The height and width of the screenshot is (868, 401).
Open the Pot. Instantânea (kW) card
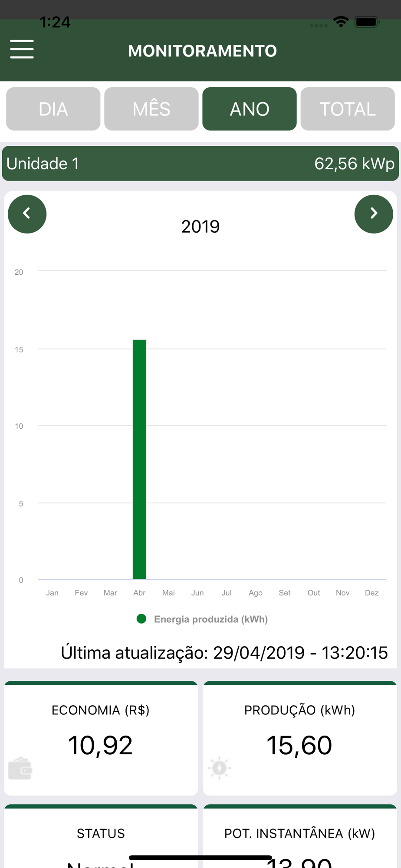tap(300, 836)
